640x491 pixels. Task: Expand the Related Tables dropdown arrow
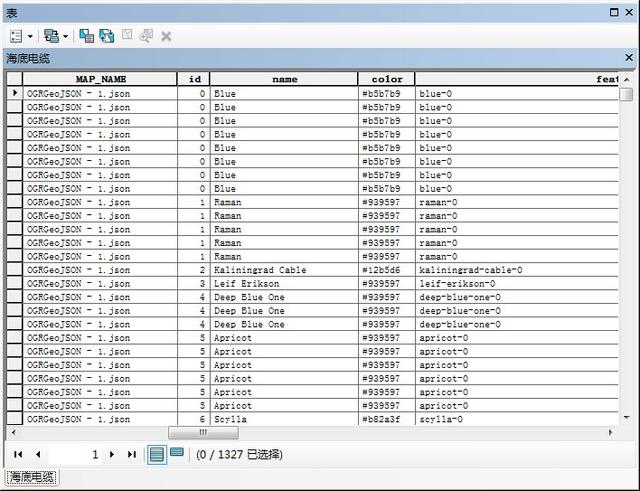65,36
